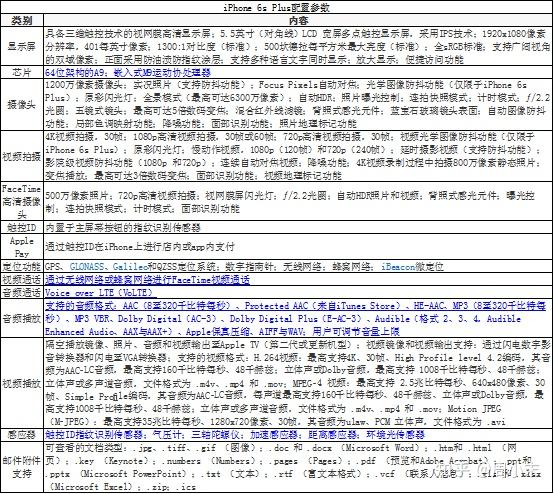The width and height of the screenshot is (554, 494).
Task: Click the text '内置于主屏幕按钮的指纹识别传感器'
Action: click(123, 227)
